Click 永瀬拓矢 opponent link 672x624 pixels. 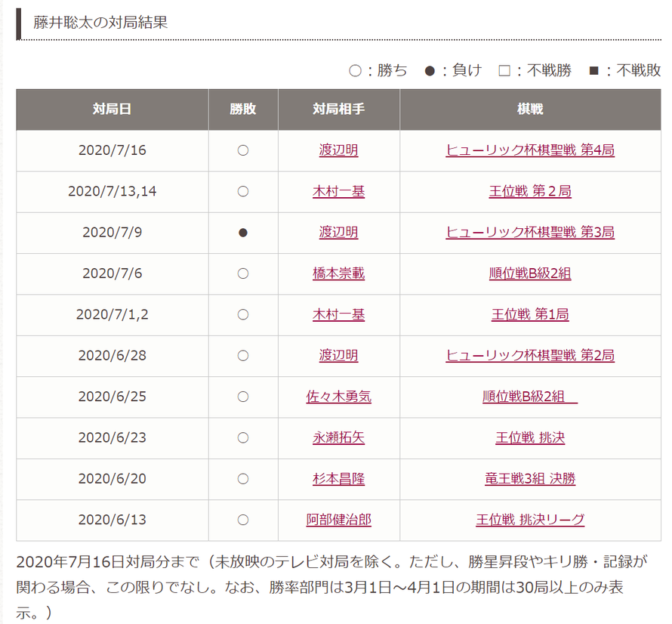coord(338,438)
